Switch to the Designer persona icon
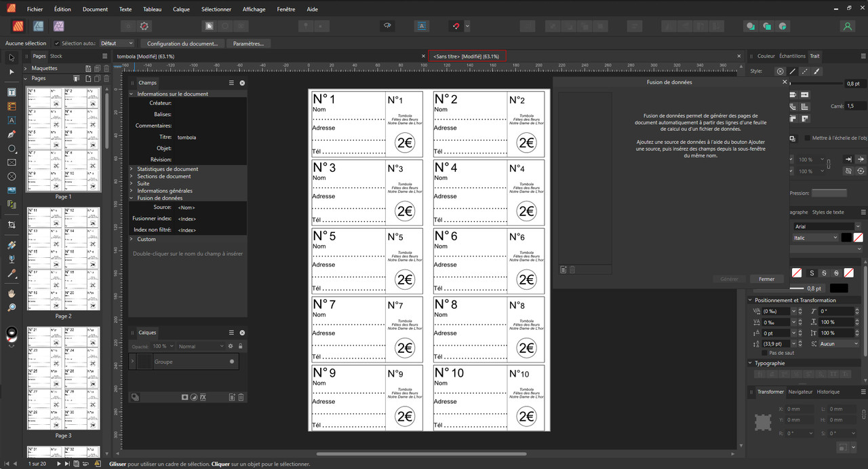868x469 pixels. (39, 26)
